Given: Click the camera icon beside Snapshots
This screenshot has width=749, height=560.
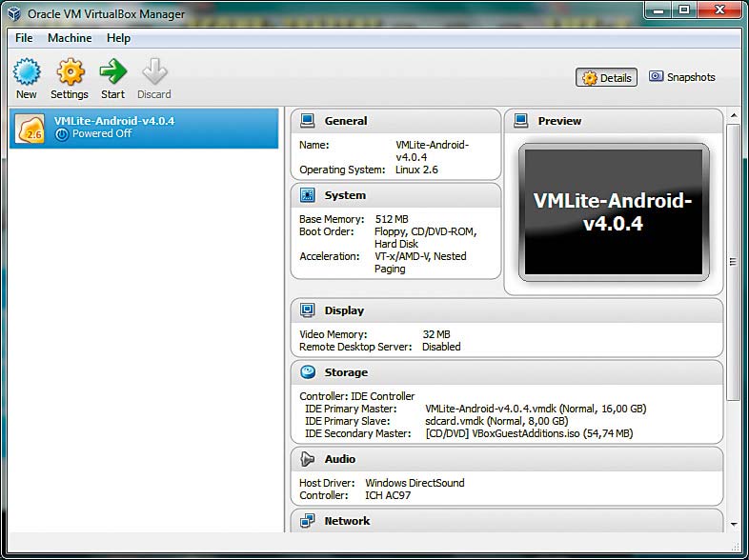Looking at the screenshot, I should [x=656, y=76].
